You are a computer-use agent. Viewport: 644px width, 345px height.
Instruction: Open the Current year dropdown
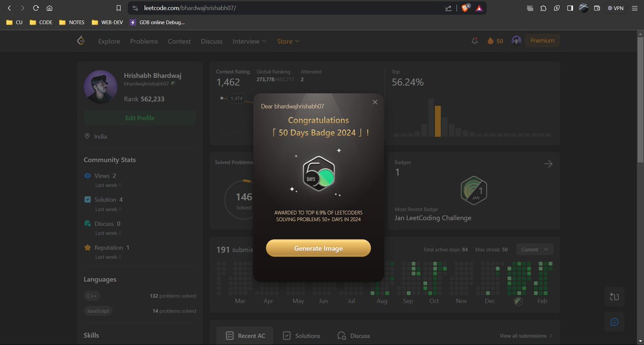click(535, 249)
